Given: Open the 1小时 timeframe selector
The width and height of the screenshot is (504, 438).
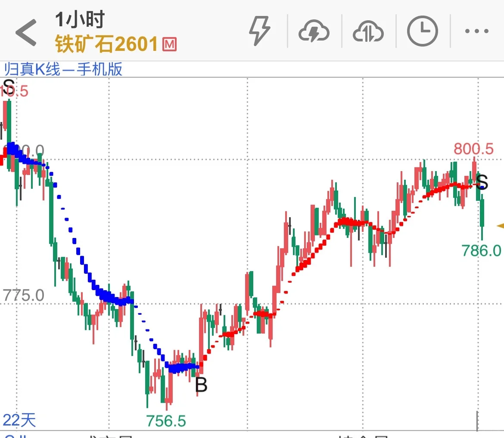Looking at the screenshot, I should (80, 19).
